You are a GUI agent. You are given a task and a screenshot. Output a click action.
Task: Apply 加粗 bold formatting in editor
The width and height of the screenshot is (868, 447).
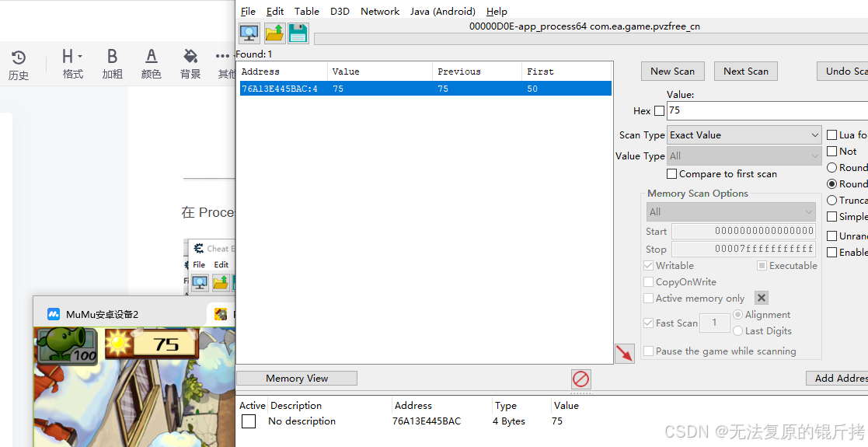[112, 65]
